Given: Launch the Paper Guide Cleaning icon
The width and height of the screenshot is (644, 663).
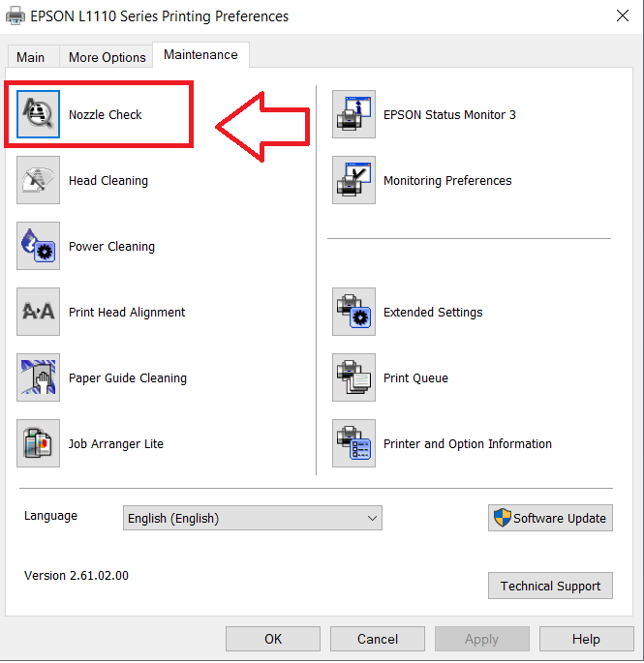Looking at the screenshot, I should pos(39,378).
